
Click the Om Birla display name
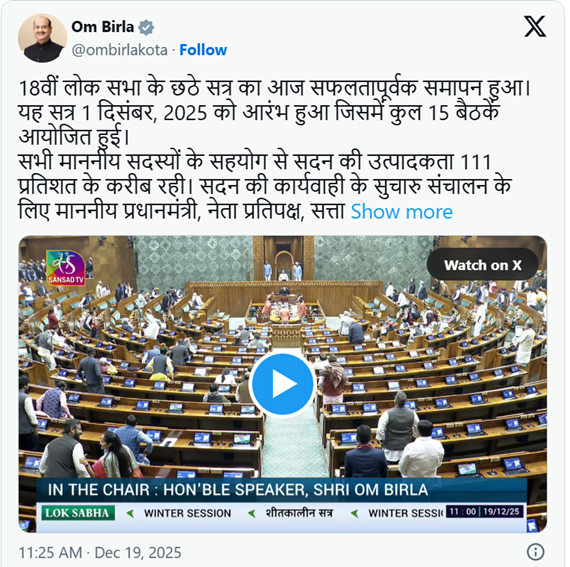coord(103,27)
